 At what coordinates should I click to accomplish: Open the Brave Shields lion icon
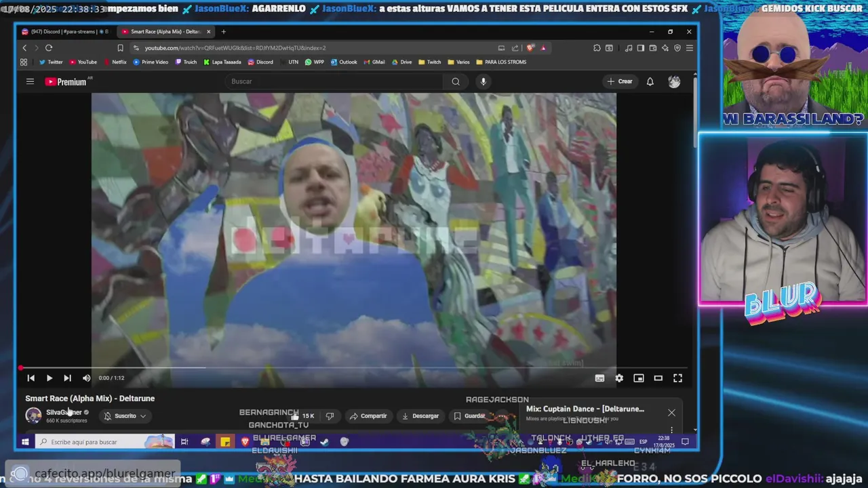530,48
